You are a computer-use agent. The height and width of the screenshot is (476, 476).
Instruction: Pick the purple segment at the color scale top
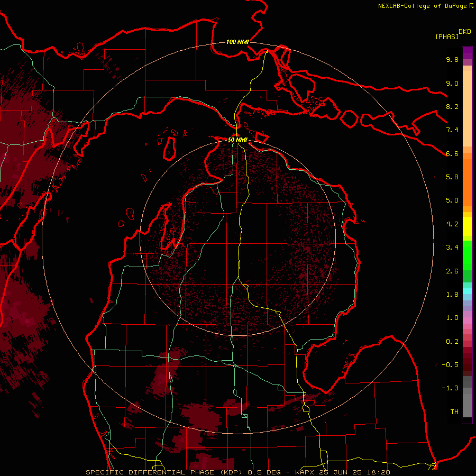(x=467, y=53)
